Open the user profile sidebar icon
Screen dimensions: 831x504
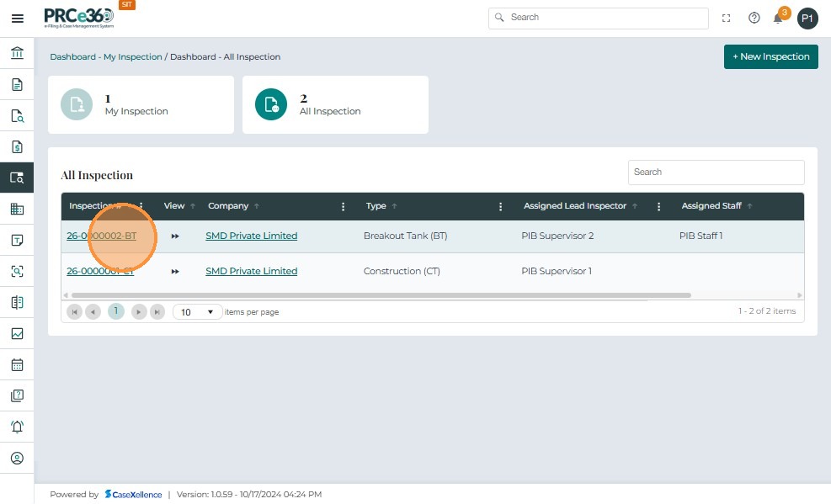[17, 458]
